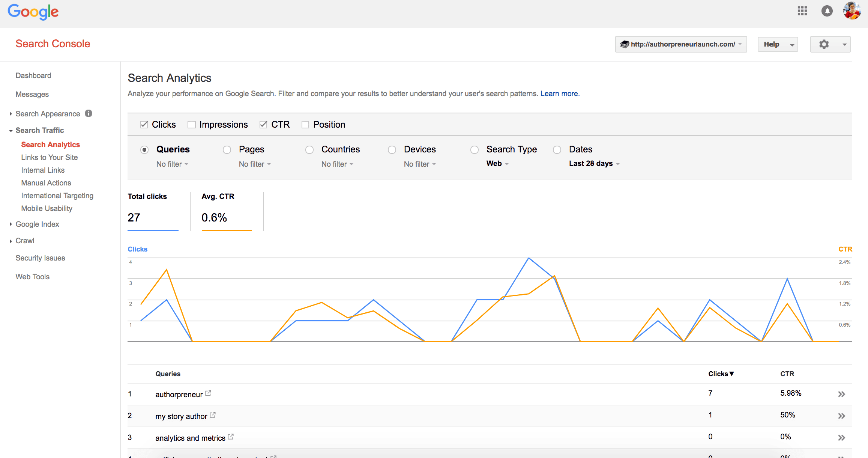This screenshot has height=458, width=868.
Task: Open the Devices No filter dropdown
Action: [420, 164]
